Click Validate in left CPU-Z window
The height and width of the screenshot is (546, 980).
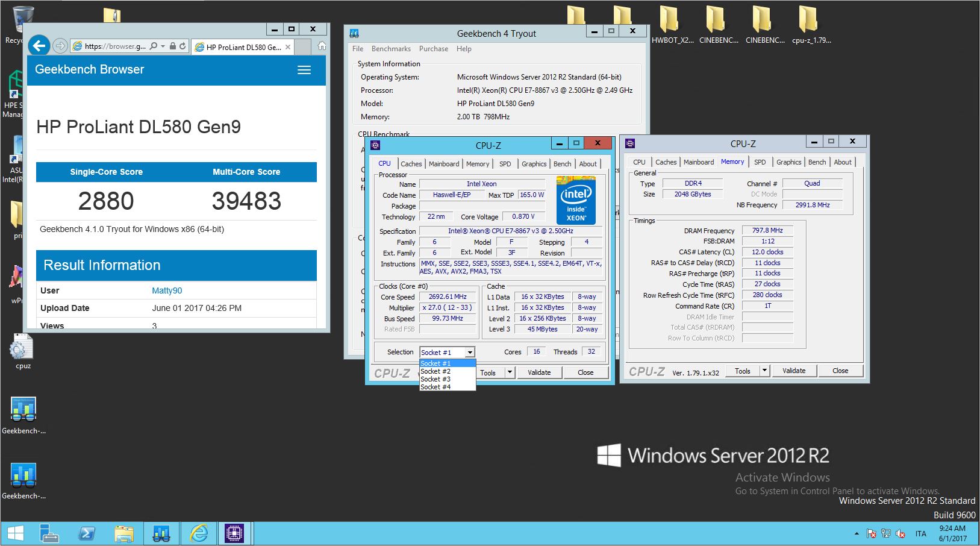[x=539, y=372]
